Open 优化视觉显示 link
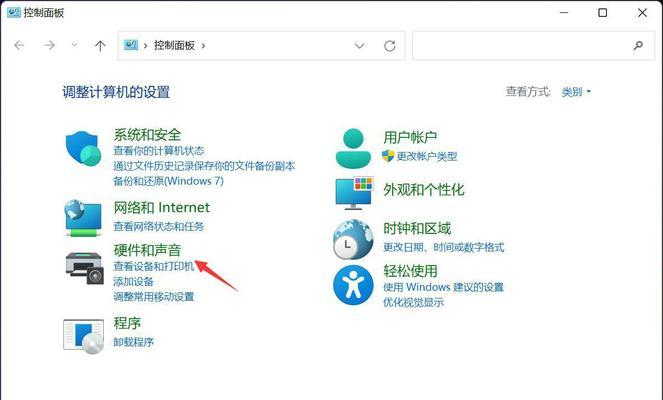Screen dimensions: 663x400 pyautogui.click(x=413, y=302)
